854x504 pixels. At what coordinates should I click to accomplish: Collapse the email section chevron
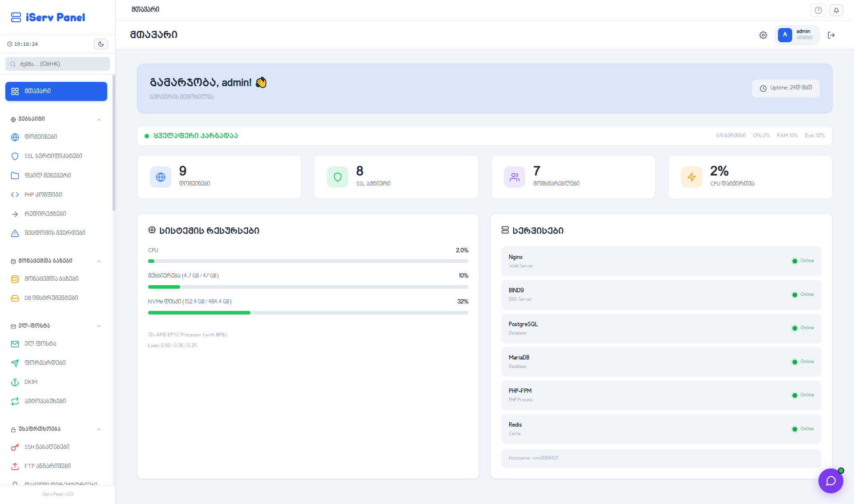(99, 326)
